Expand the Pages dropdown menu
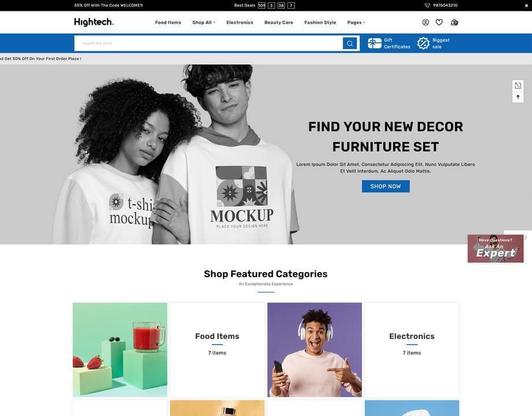532x416 pixels. tap(356, 23)
